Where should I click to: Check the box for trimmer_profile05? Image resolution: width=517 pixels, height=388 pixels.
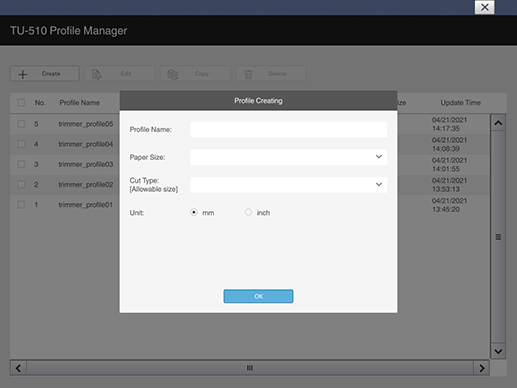21,124
